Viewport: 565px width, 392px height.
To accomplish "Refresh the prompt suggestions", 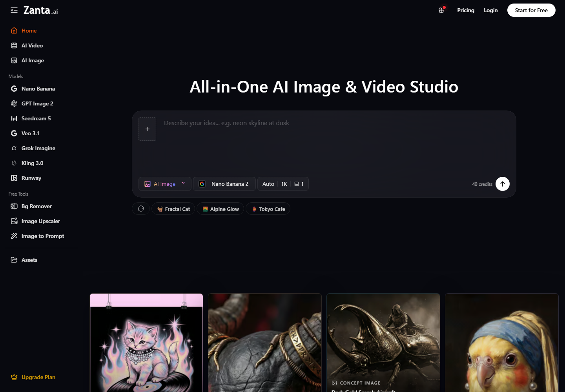I will click(141, 209).
